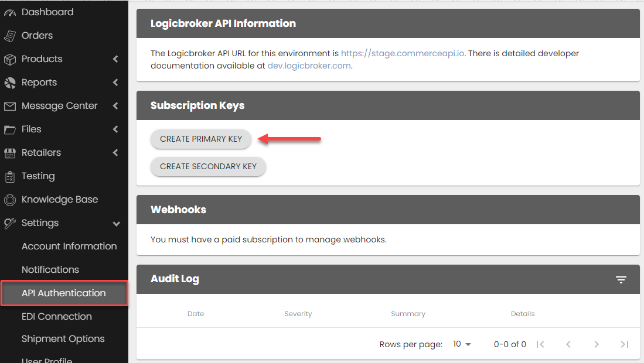
Task: Collapse the Settings menu chevron
Action: (116, 224)
